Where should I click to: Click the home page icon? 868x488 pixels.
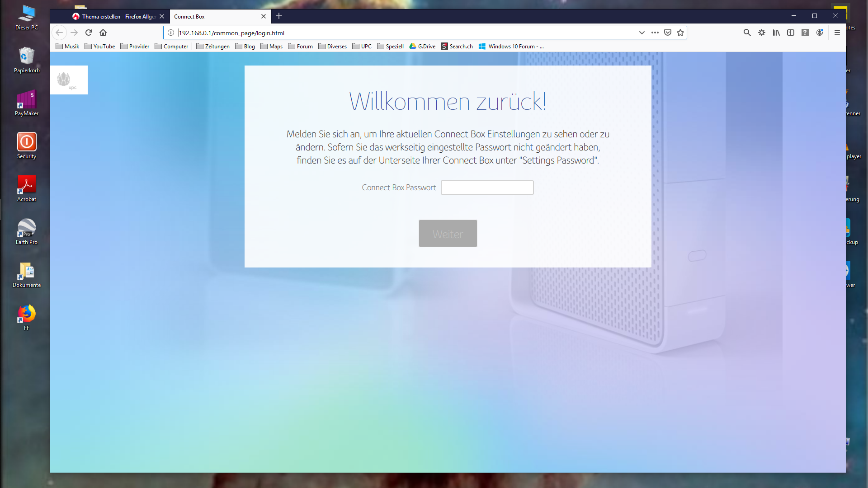click(103, 33)
